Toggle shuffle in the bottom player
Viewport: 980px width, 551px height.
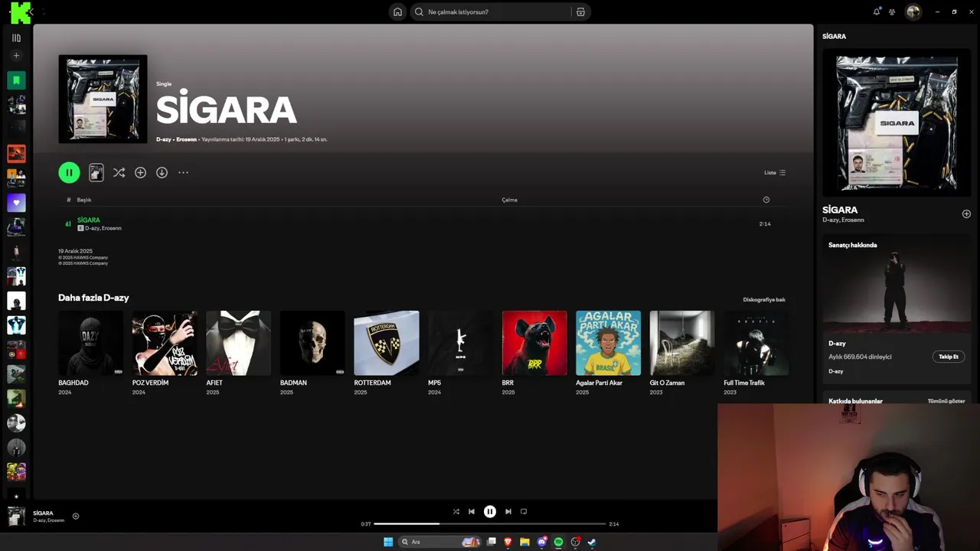click(456, 512)
